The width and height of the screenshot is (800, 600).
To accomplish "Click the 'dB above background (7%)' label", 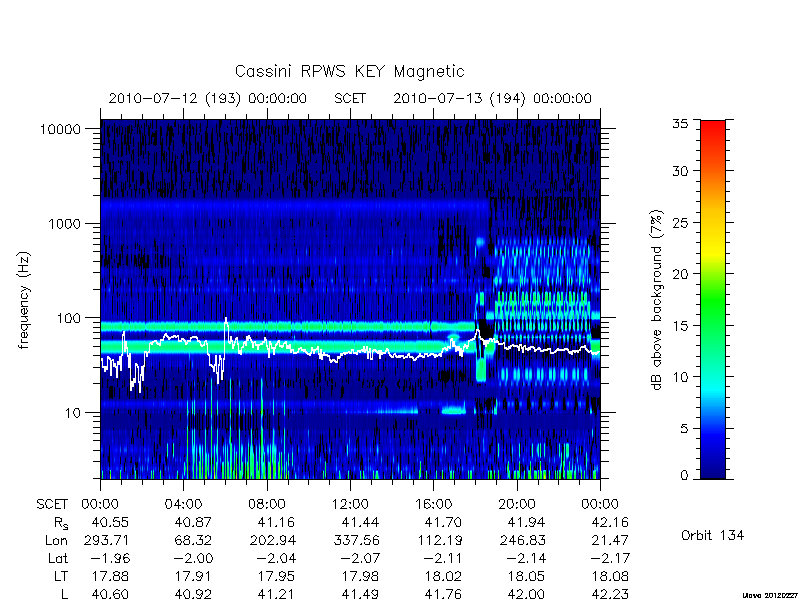I will point(658,300).
